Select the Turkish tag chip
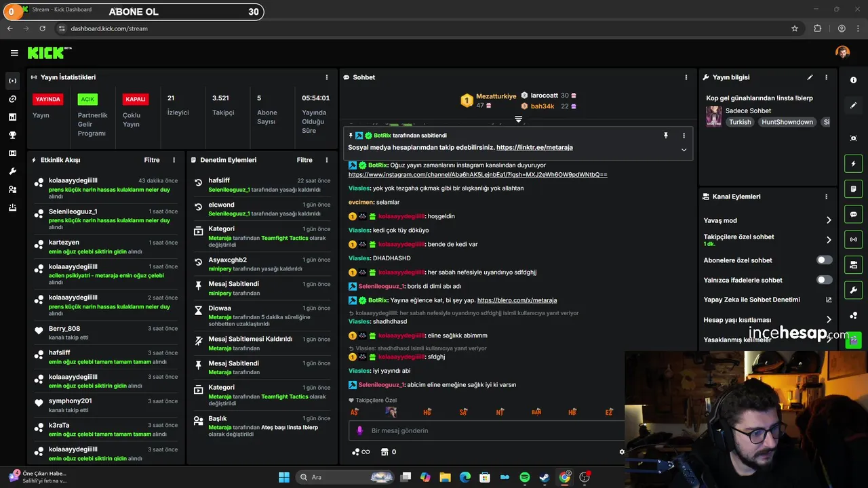Image resolution: width=868 pixels, height=488 pixels. (x=740, y=122)
